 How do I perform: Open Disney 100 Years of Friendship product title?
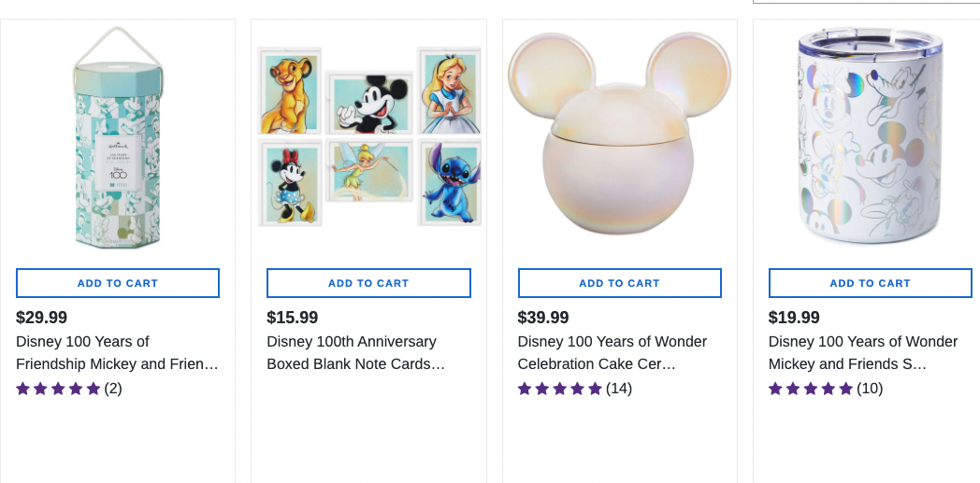(117, 353)
